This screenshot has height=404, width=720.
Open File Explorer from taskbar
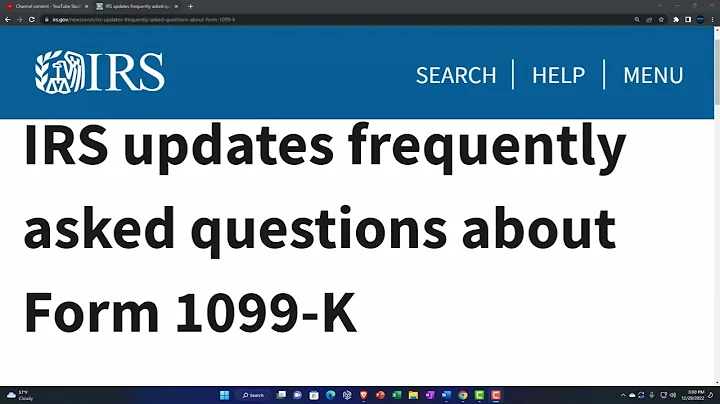pos(413,395)
